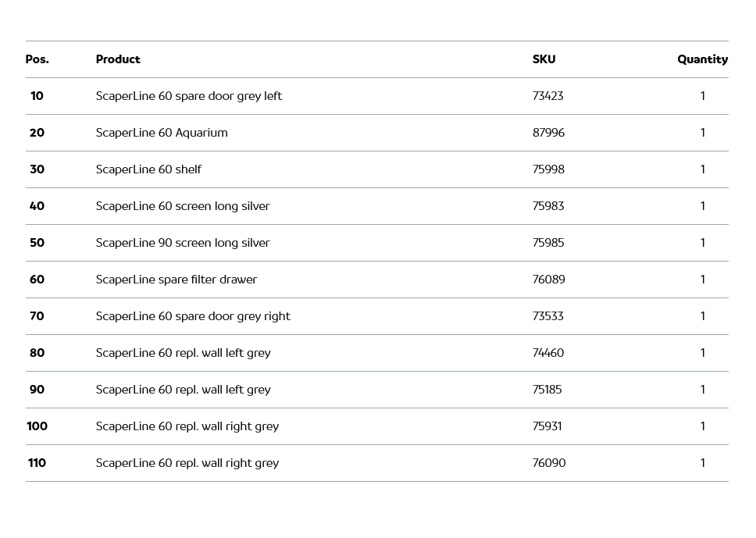Select ScaperLine 90 screen long silver
Viewport: 756px width, 538px height.
[182, 243]
